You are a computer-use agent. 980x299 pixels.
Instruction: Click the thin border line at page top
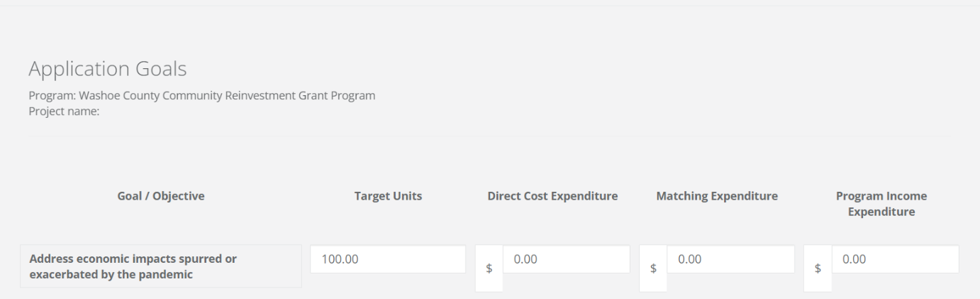tap(489, 6)
